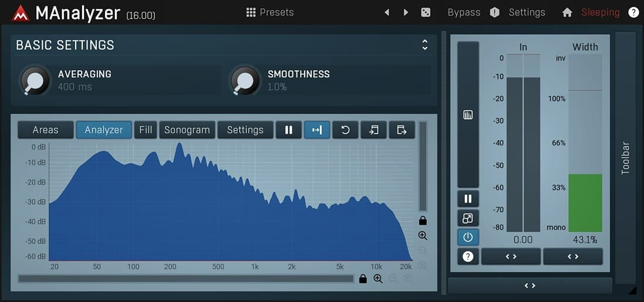Screen dimensions: 644x302
Task: Open the Settings menu in the header
Action: 527,12
